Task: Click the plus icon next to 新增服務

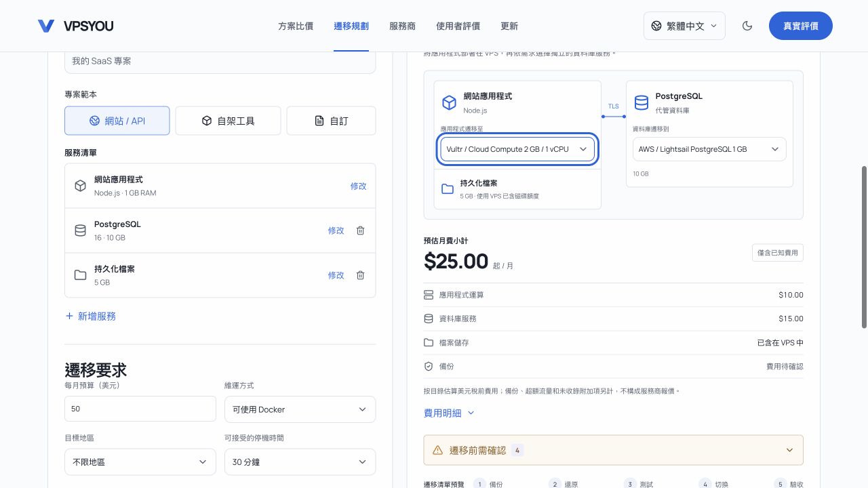Action: (69, 316)
